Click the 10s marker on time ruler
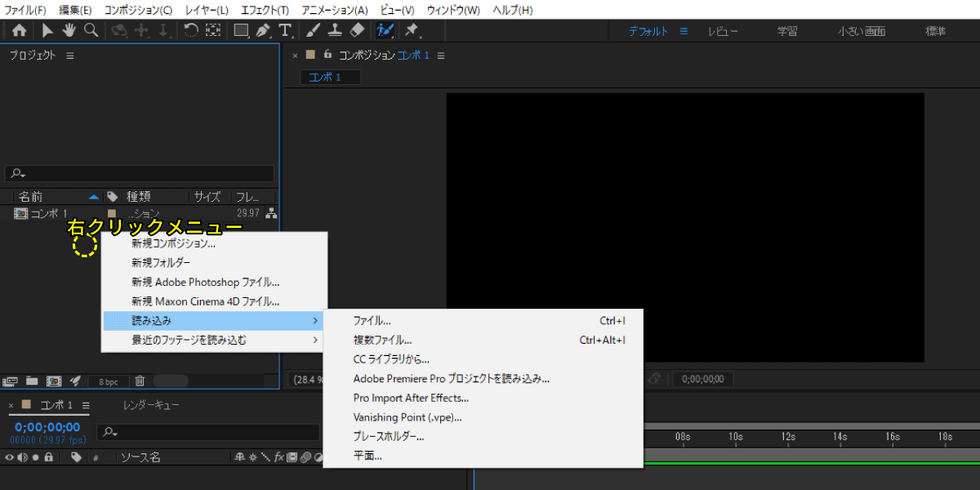The width and height of the screenshot is (980, 490). 735,437
